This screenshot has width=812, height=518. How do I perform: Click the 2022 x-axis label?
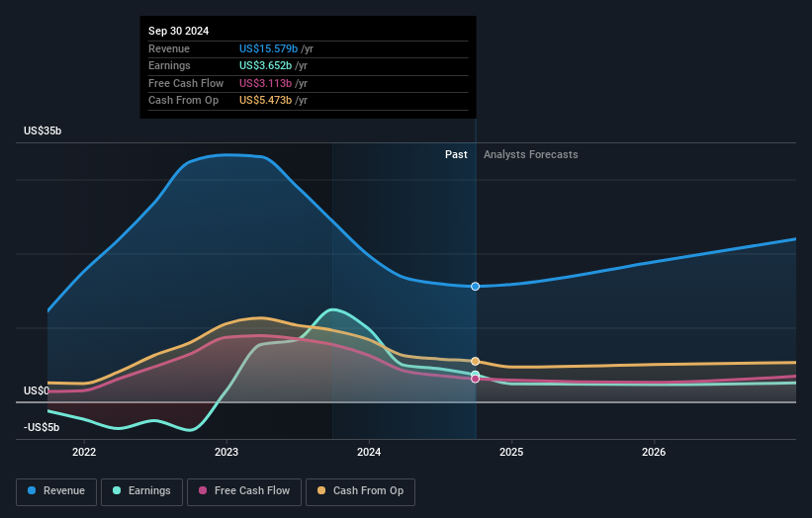click(84, 453)
